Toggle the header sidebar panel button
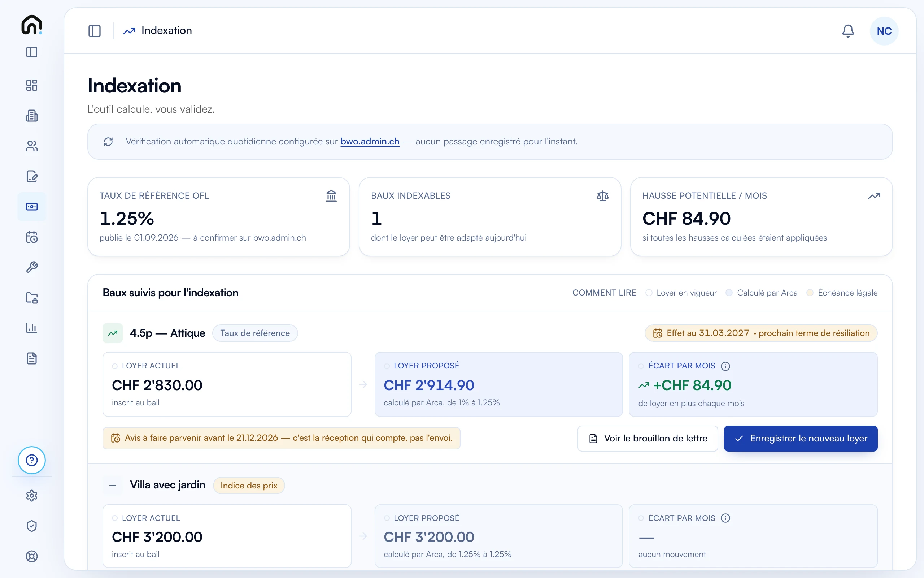 tap(94, 31)
